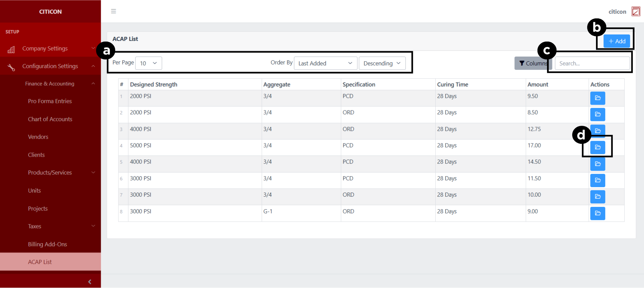Image resolution: width=644 pixels, height=288 pixels.
Task: Click folder action icon for row 6
Action: pyautogui.click(x=597, y=180)
